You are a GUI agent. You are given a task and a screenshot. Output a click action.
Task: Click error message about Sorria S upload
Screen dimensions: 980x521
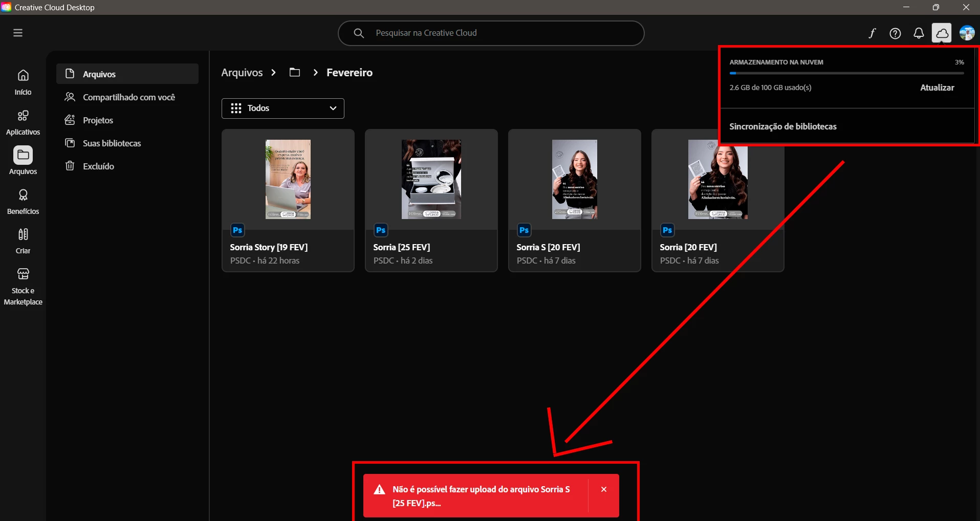pyautogui.click(x=481, y=496)
